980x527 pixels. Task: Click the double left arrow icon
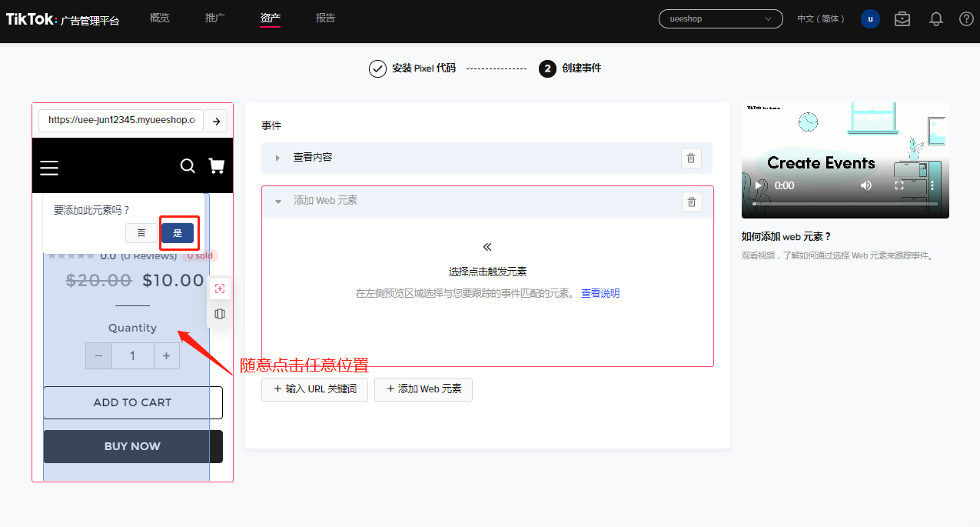click(487, 247)
